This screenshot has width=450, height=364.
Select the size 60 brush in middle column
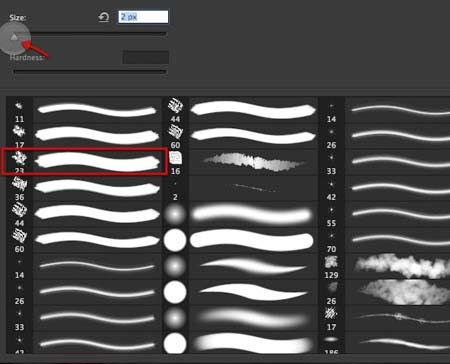point(240,136)
